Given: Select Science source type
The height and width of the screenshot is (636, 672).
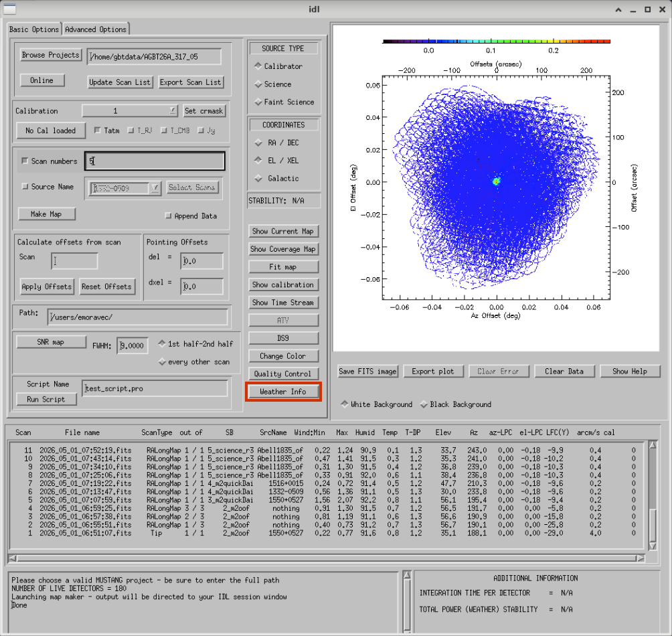Looking at the screenshot, I should coord(258,84).
